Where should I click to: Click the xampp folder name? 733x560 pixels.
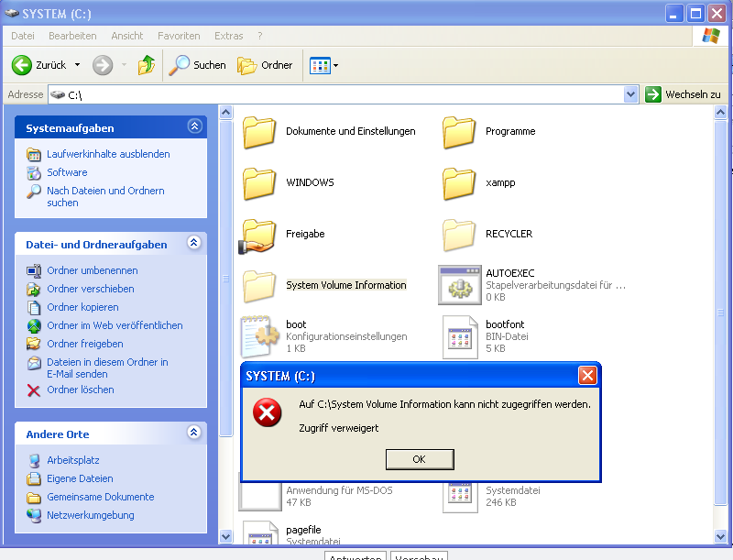point(500,182)
